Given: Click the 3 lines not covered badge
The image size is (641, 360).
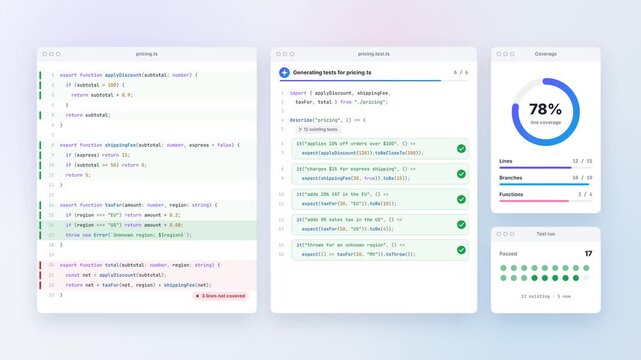Looking at the screenshot, I should [221, 295].
